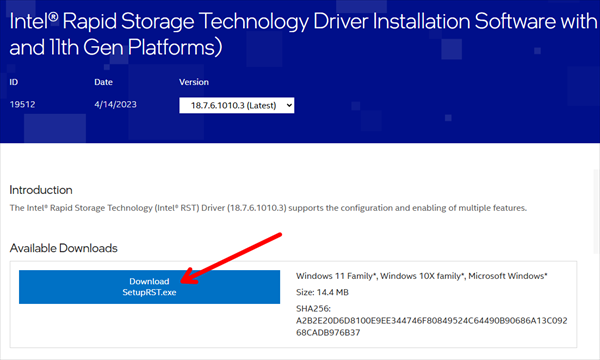
Task: Select the ID value 19512
Action: 23,104
